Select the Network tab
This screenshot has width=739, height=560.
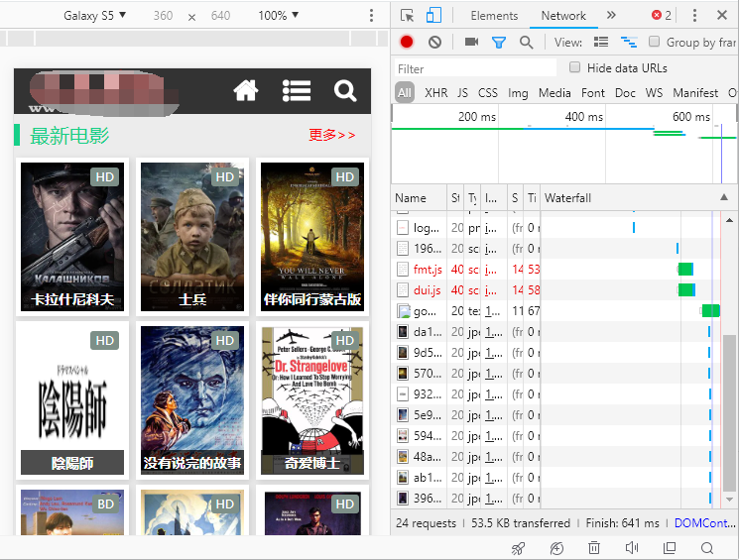(563, 16)
